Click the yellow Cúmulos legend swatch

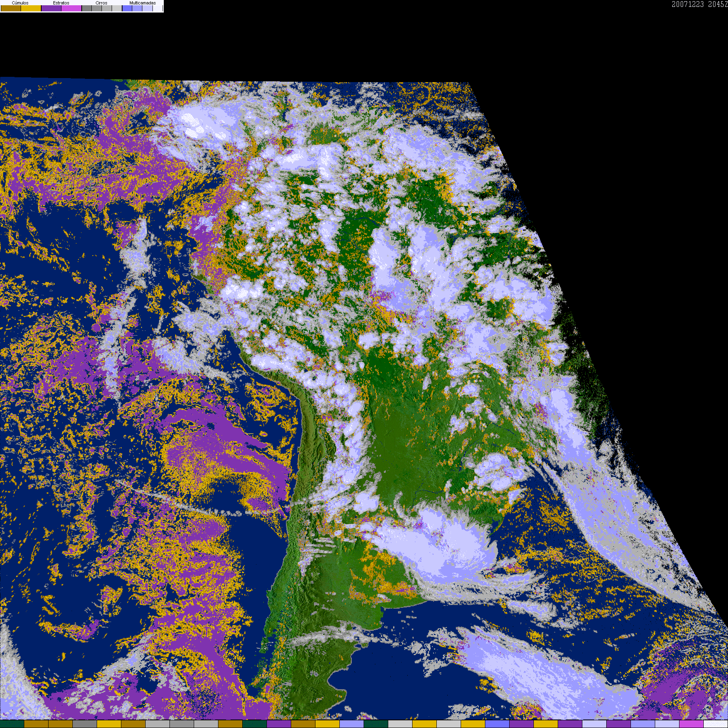(x=31, y=8)
